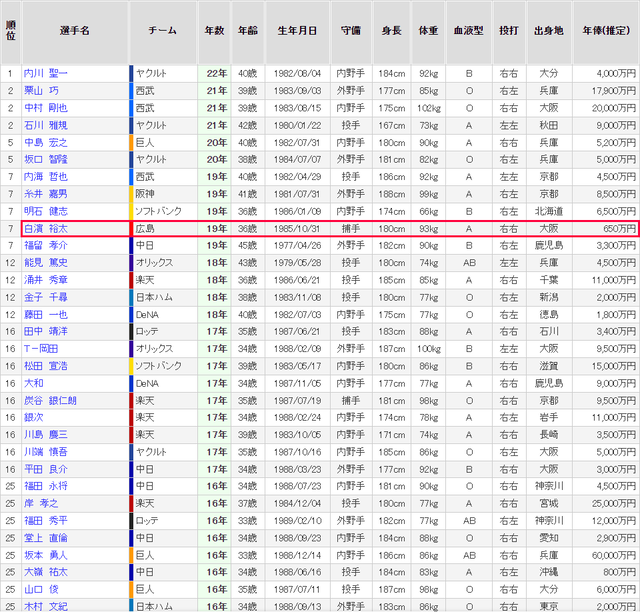The height and width of the screenshot is (612, 640).
Task: Open player link 坂本 勇人
Action: point(46,555)
